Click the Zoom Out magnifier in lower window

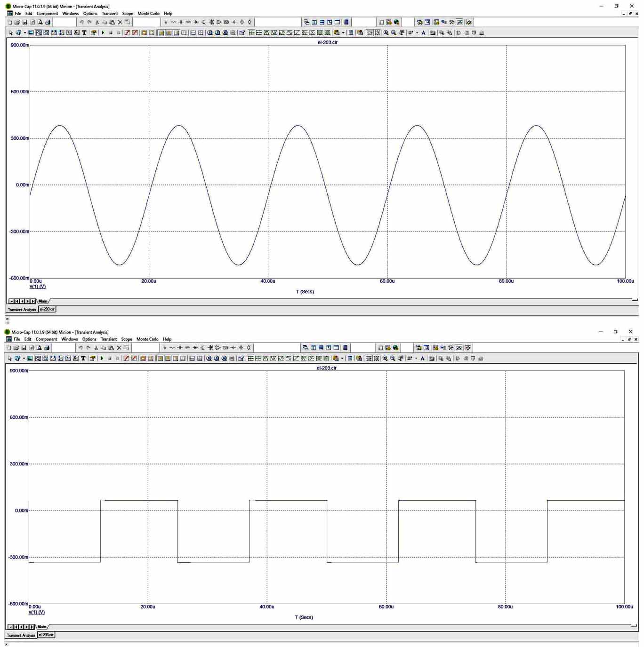pos(393,359)
